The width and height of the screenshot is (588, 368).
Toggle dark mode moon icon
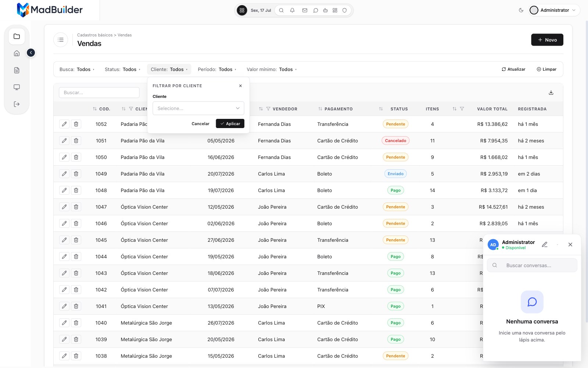coord(521,10)
